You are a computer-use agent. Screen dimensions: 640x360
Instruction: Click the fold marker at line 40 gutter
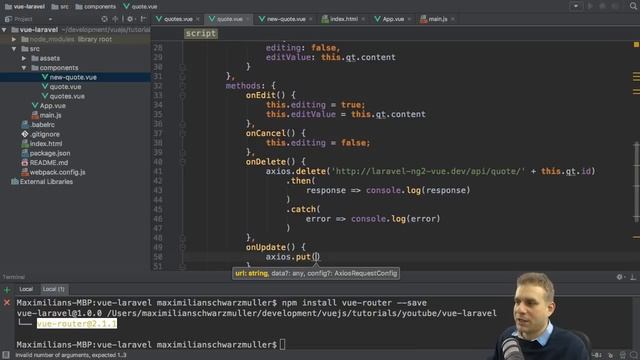point(182,162)
